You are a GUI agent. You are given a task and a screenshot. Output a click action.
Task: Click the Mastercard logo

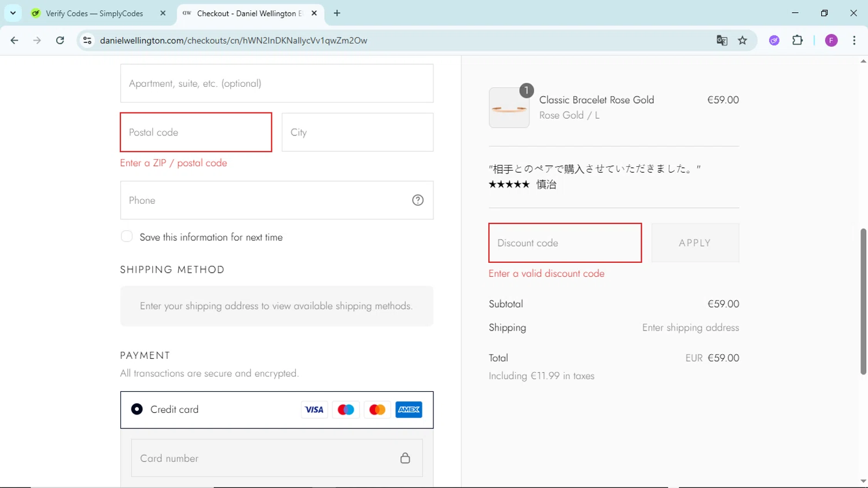pos(377,410)
